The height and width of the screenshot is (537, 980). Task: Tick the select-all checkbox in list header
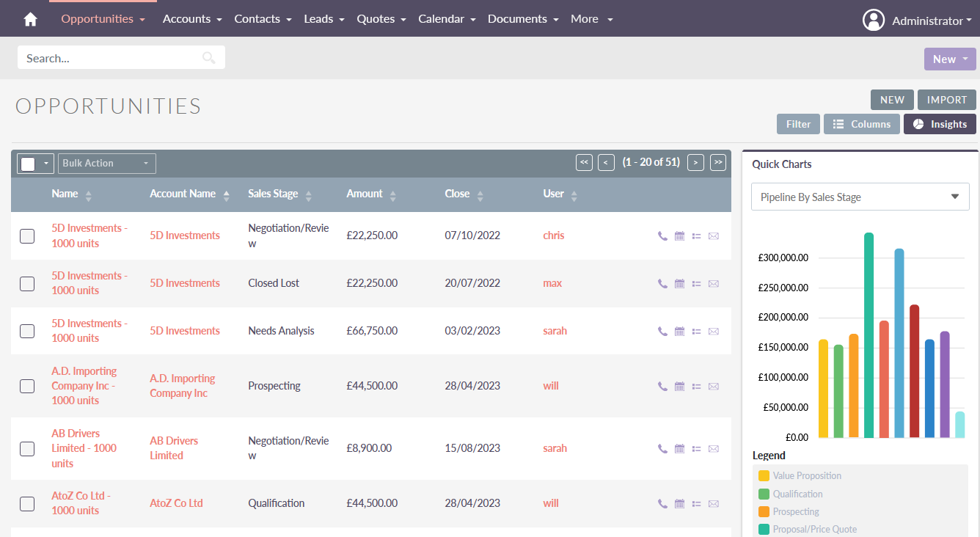pyautogui.click(x=28, y=164)
